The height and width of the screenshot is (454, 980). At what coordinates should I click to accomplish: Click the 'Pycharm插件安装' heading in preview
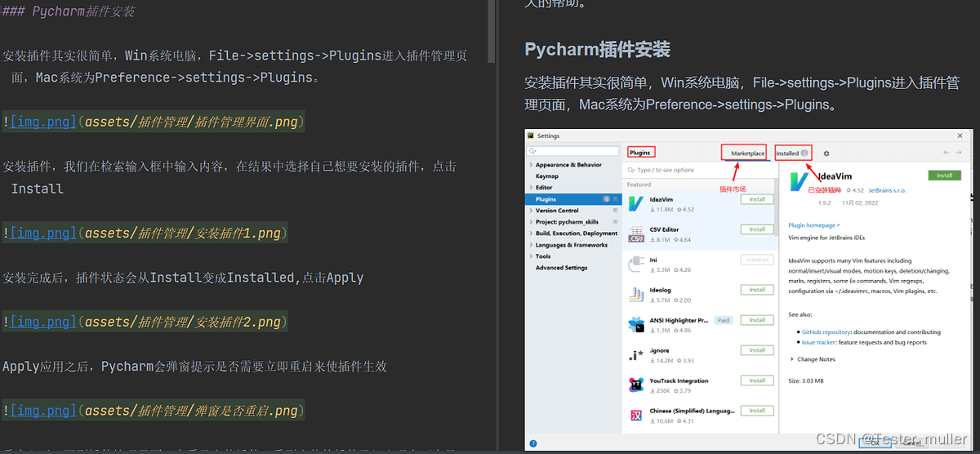[597, 49]
